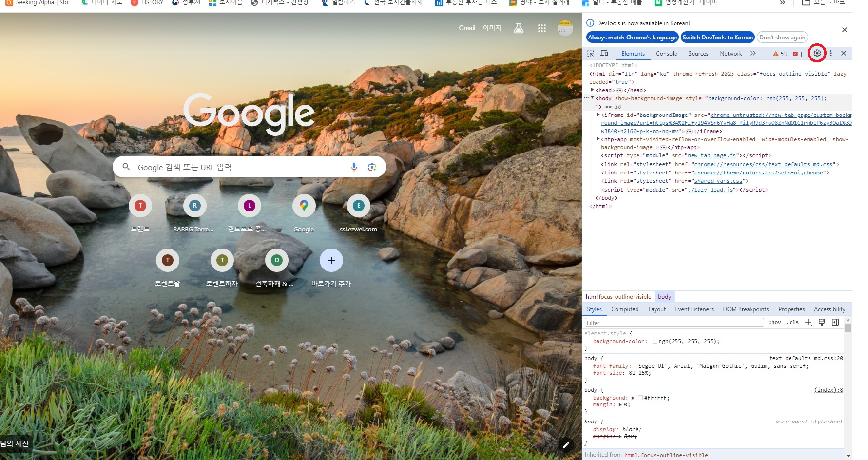Open the Accessibility tab
Viewport: 868px width, 460px height.
(x=829, y=309)
